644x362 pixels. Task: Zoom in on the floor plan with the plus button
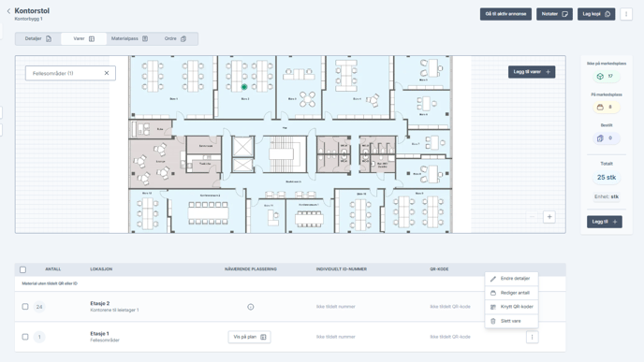549,217
